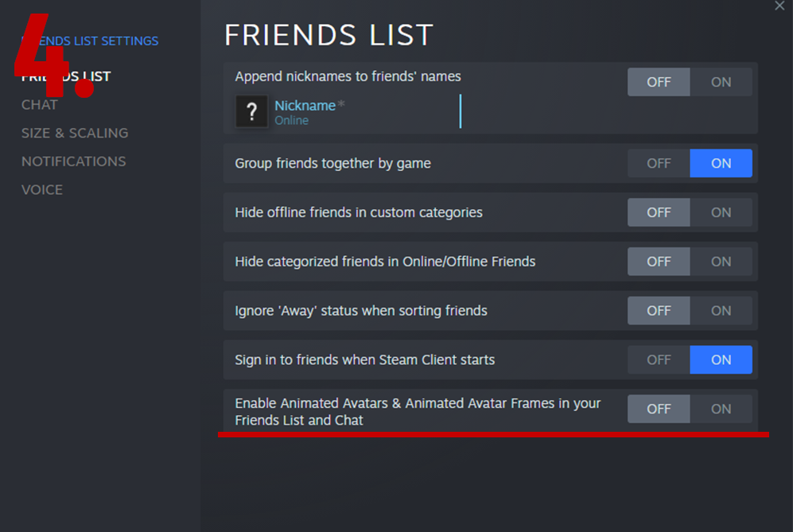
Task: Disable Sign in to friends at startup
Action: click(659, 359)
